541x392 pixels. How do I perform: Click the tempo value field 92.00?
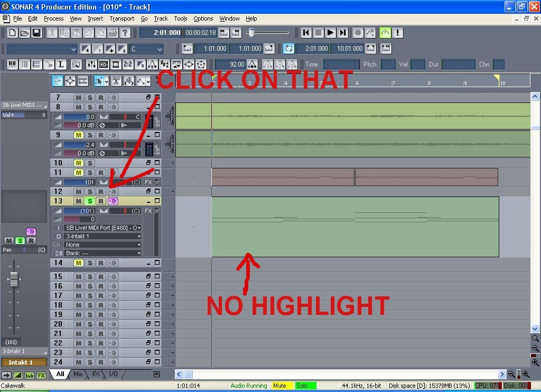tap(230, 64)
